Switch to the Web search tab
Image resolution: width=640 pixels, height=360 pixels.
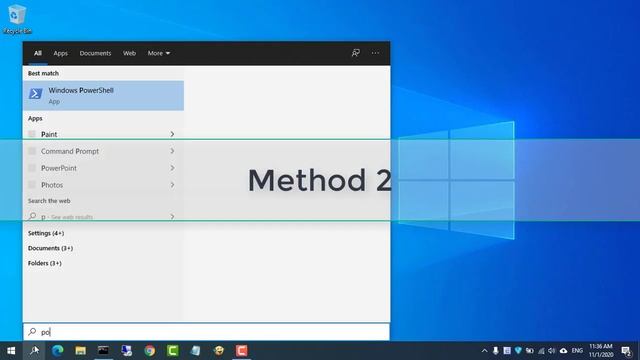[129, 53]
